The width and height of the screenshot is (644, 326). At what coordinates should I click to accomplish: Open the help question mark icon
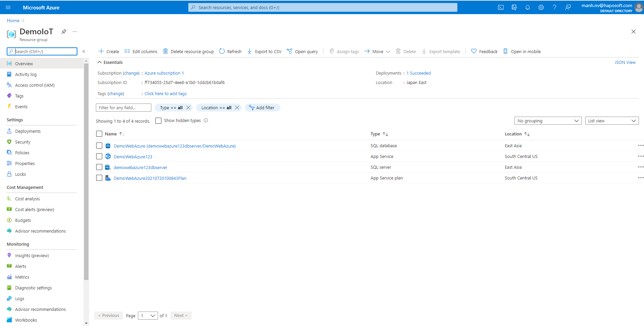[x=555, y=7]
